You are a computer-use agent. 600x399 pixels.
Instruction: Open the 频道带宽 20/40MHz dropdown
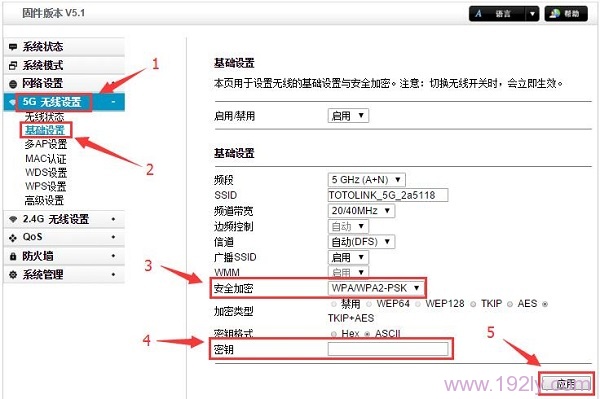point(361,210)
